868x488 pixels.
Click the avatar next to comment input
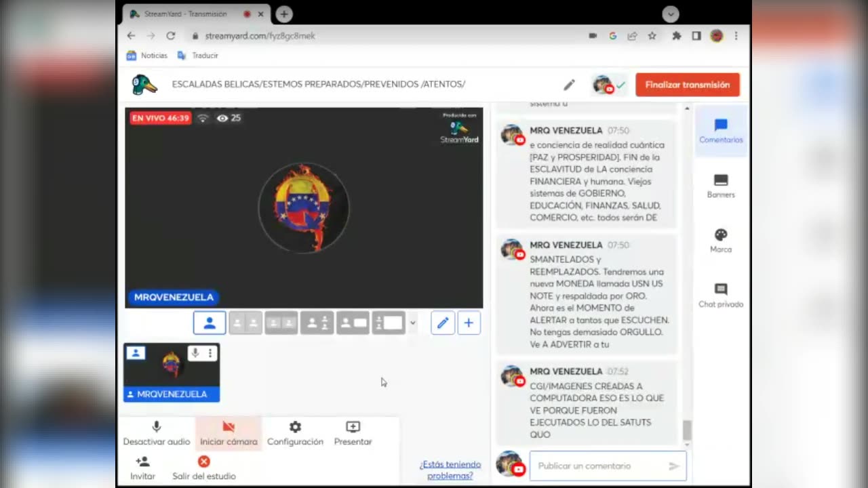pyautogui.click(x=510, y=464)
